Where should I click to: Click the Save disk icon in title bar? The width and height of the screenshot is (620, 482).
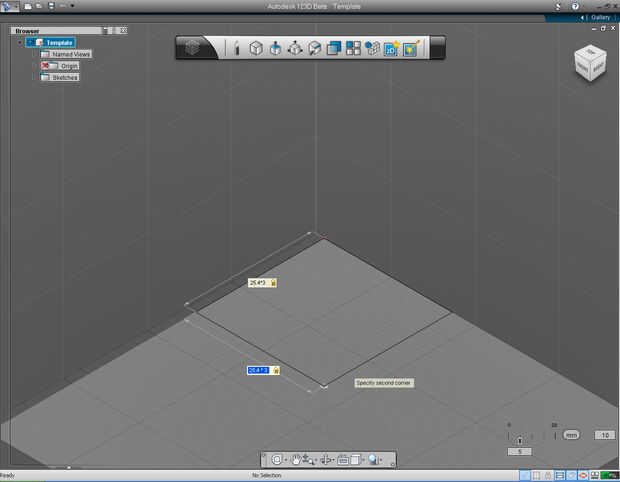[51, 6]
